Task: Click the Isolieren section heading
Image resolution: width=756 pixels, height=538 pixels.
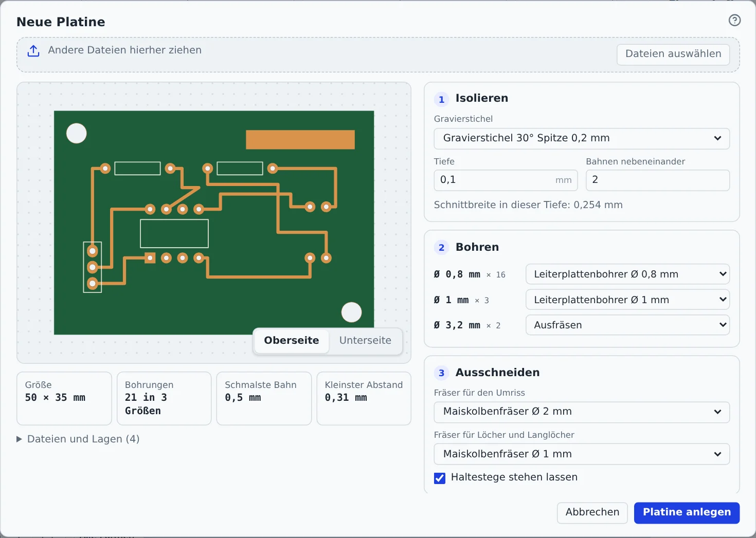Action: [481, 98]
